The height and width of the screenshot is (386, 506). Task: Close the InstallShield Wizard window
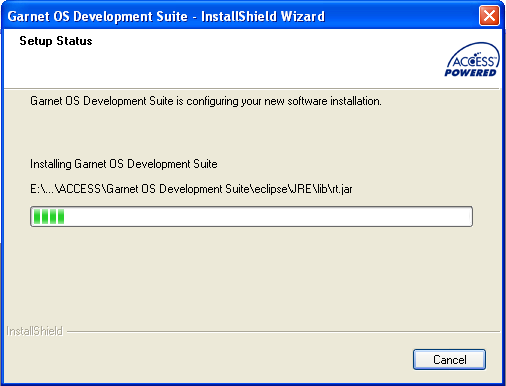(489, 16)
